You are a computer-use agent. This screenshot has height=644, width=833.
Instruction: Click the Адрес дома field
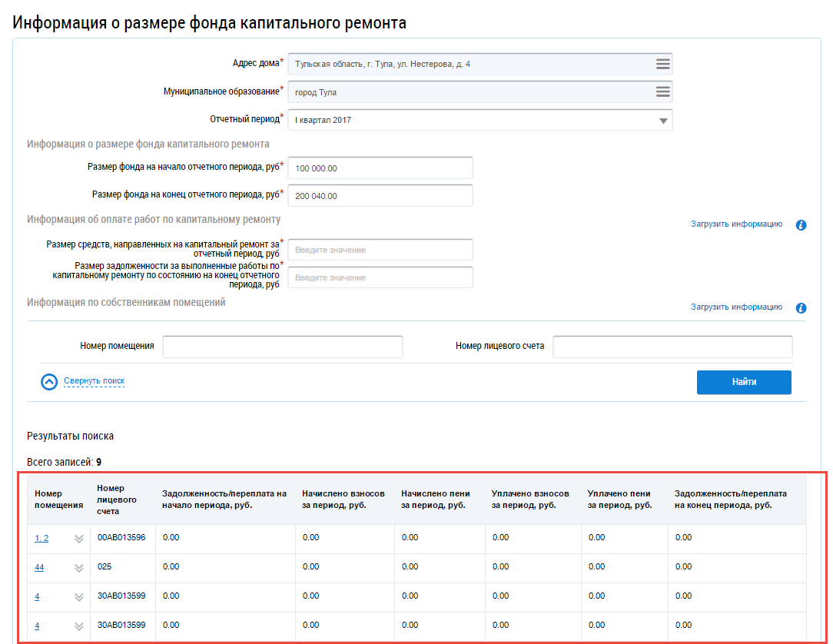pyautogui.click(x=480, y=64)
